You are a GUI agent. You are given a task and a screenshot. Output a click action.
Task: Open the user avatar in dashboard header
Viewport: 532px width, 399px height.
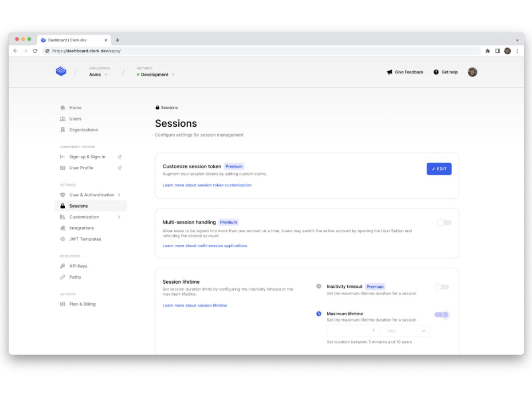473,72
